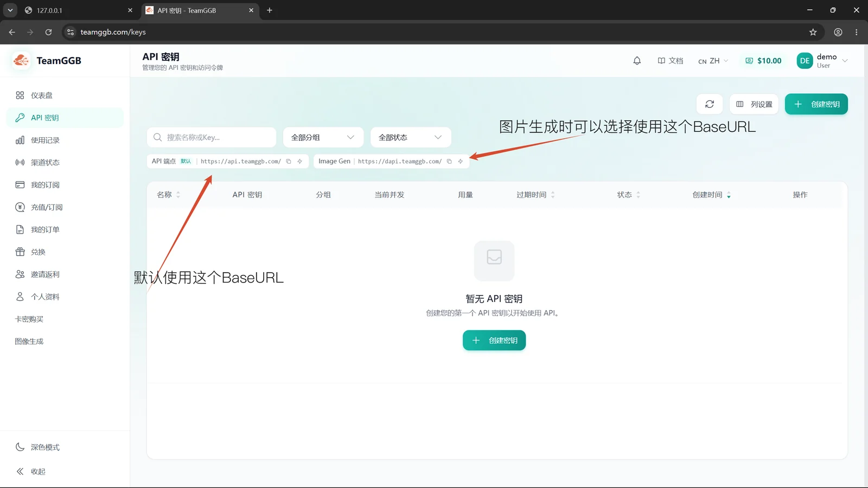Screen dimensions: 868x488
Task: Open 文档 documentation link
Action: pyautogui.click(x=671, y=61)
